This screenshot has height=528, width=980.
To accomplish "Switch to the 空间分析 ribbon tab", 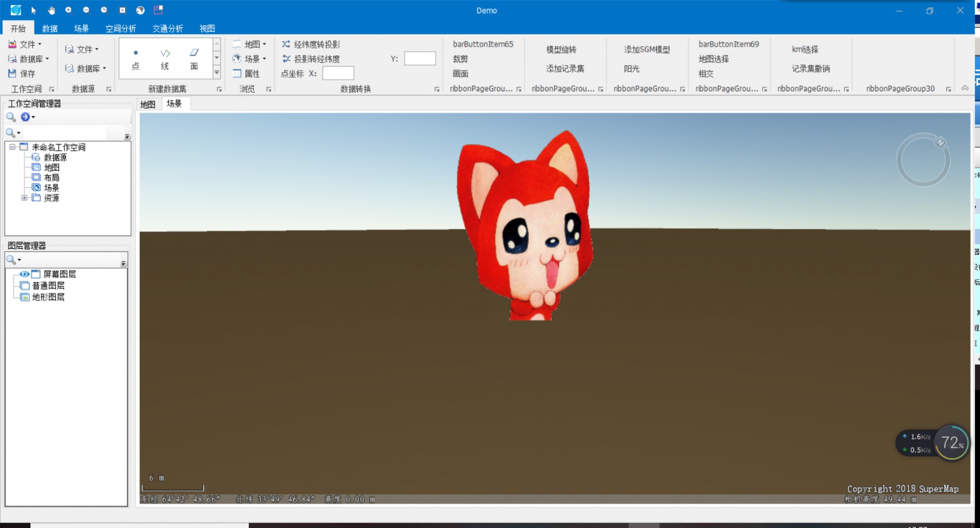I will (x=121, y=28).
